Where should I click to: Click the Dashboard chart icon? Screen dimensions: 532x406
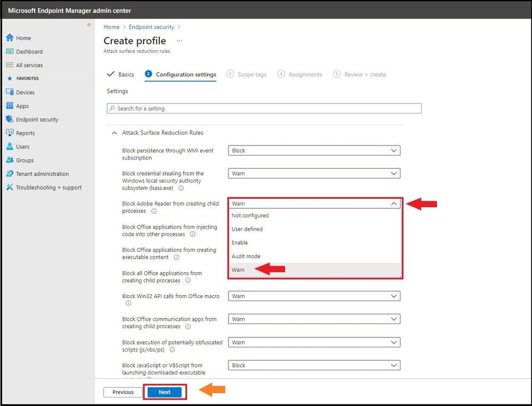[10, 51]
